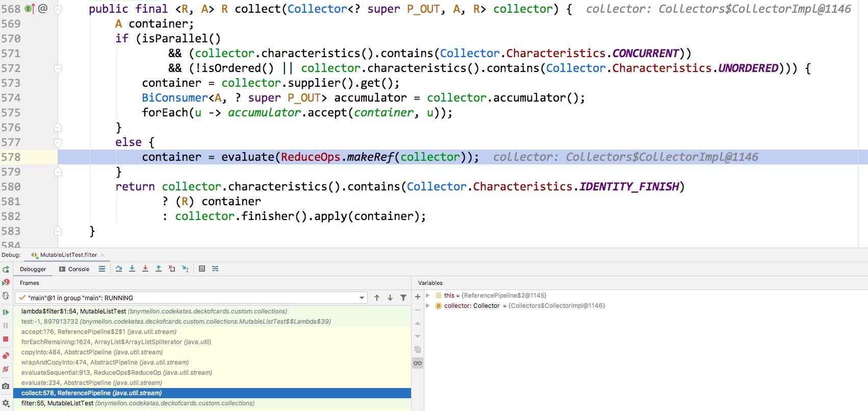Select the lambda$filter$1:54 stack frame
This screenshot has height=411, width=868.
(212, 311)
